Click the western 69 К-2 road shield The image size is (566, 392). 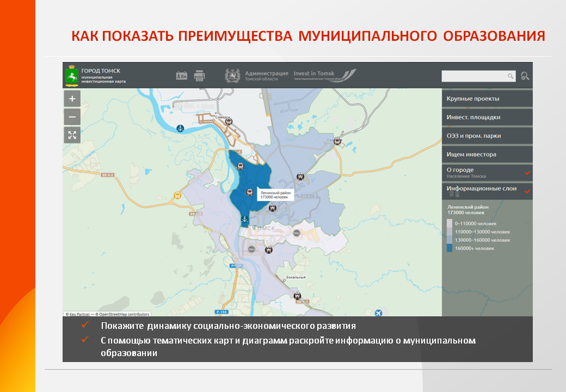pyautogui.click(x=107, y=175)
